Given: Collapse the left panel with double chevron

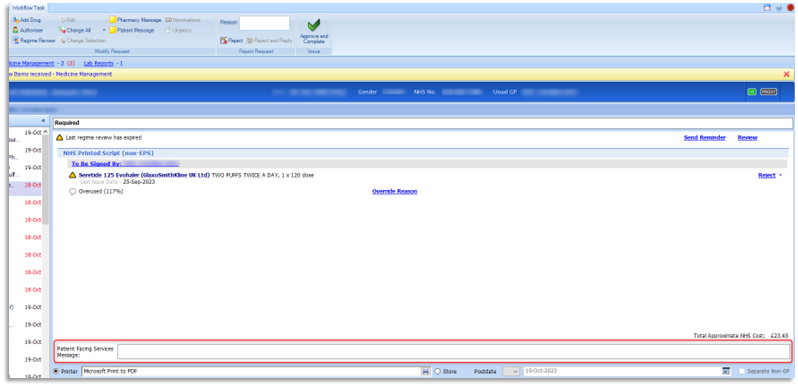Looking at the screenshot, I should click(x=43, y=121).
